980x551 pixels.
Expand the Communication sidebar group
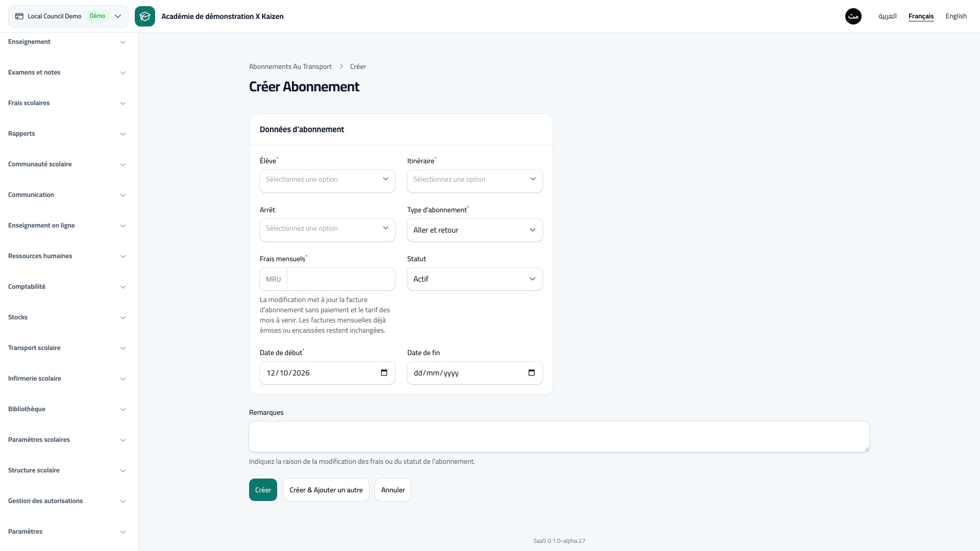[67, 195]
